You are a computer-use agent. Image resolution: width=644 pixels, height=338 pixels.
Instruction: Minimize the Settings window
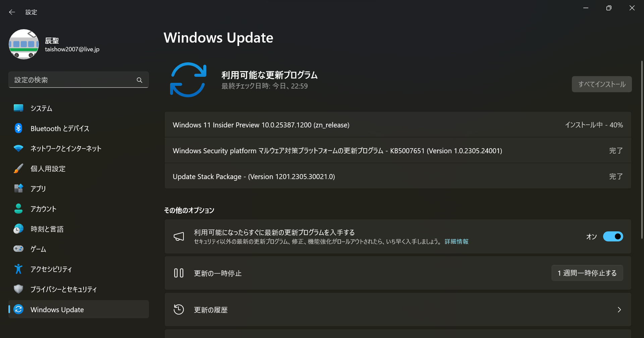click(x=586, y=8)
